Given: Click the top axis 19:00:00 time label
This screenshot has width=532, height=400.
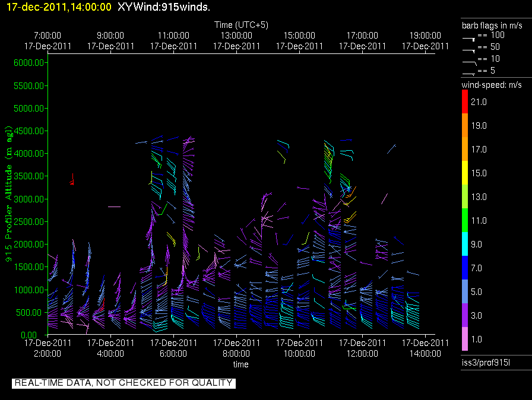Looking at the screenshot, I should pos(425,36).
